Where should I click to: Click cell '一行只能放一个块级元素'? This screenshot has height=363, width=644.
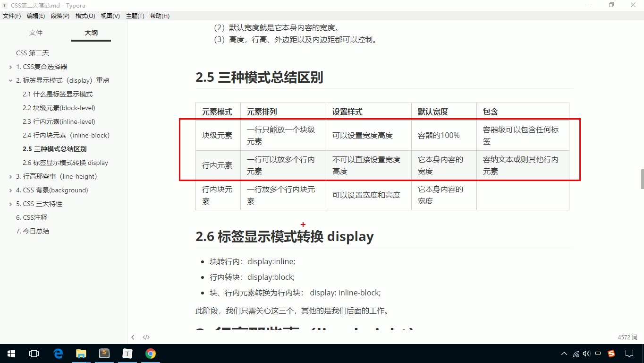[283, 135]
